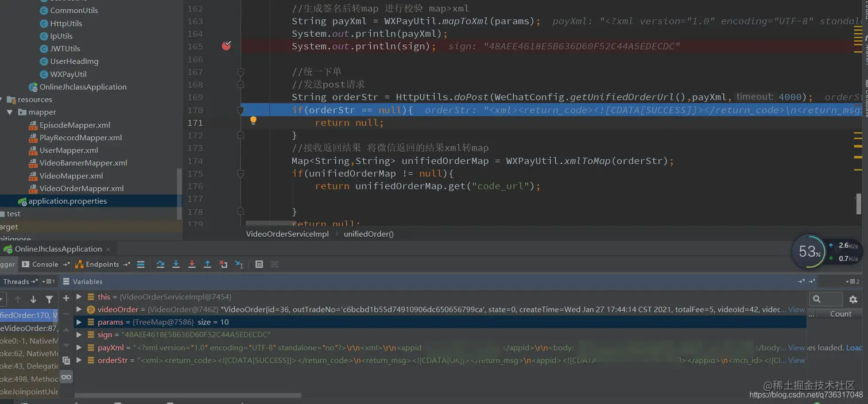Click the network speed 53% widget

[809, 252]
